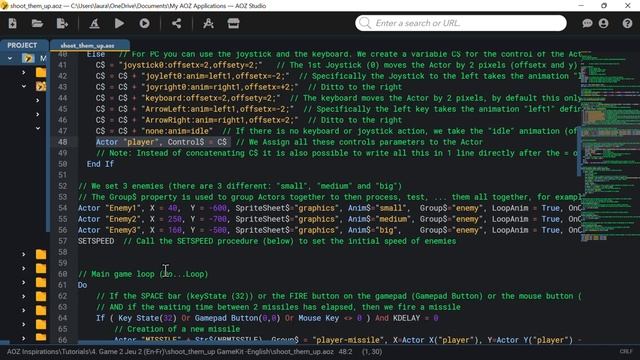The height and width of the screenshot is (360, 640).
Task: Click "player-missile" string on line 66
Action: [x=348, y=340]
